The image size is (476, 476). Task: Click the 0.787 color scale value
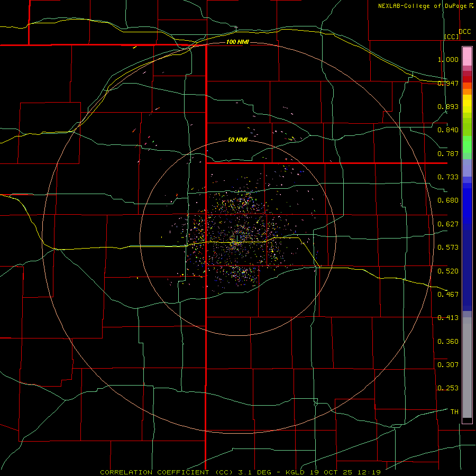click(x=448, y=153)
